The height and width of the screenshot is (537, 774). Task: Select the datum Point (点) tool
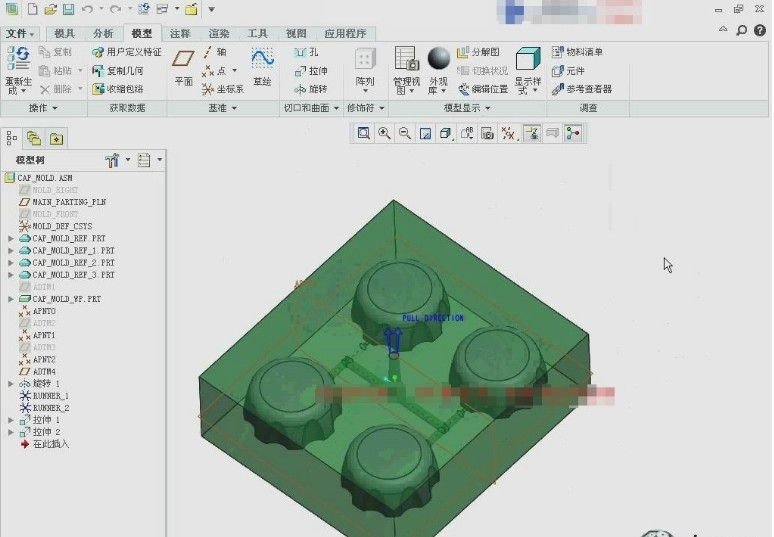coord(214,71)
